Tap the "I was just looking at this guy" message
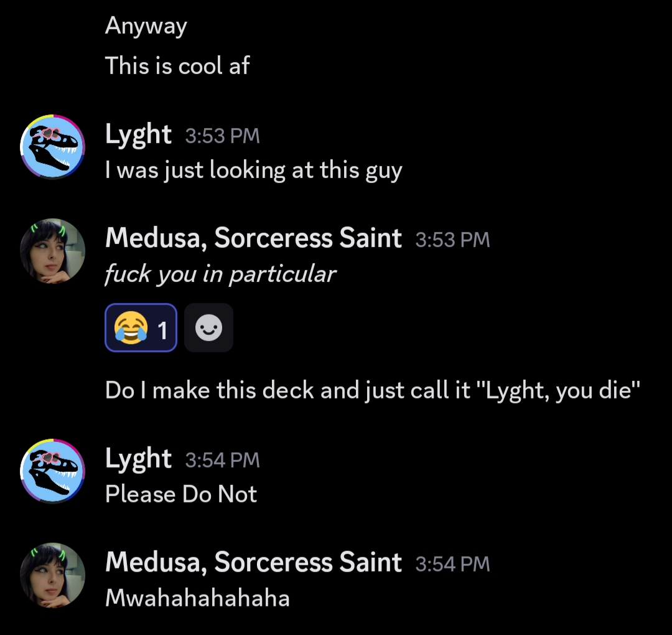The height and width of the screenshot is (635, 672). [254, 170]
